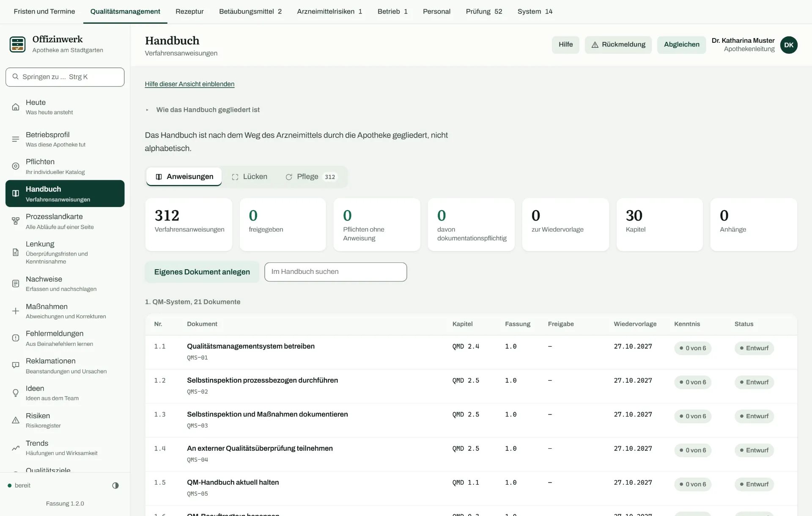812x516 pixels.
Task: Toggle the contrast theme icon near bereit
Action: click(x=115, y=486)
